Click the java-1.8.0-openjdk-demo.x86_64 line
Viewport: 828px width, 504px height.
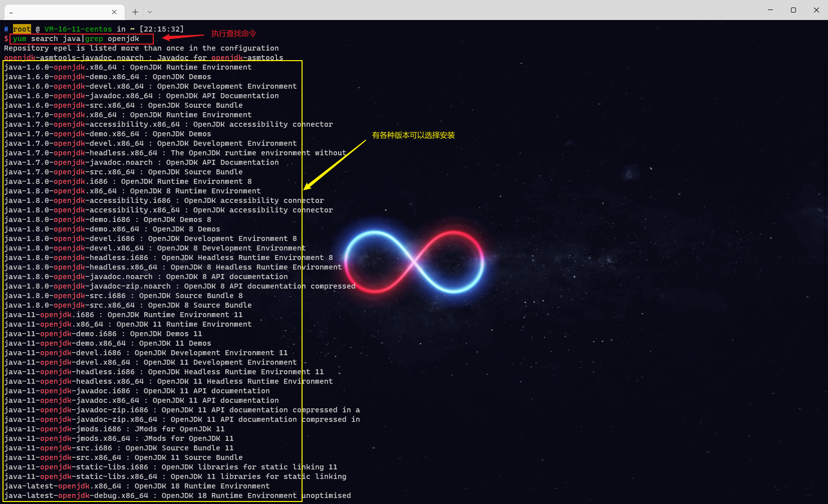coord(112,229)
